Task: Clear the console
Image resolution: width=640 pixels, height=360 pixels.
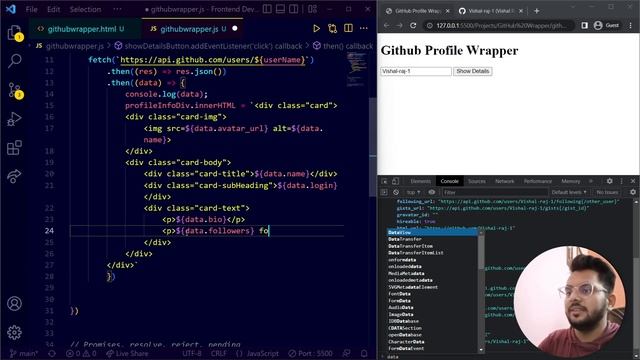Action: (396, 192)
